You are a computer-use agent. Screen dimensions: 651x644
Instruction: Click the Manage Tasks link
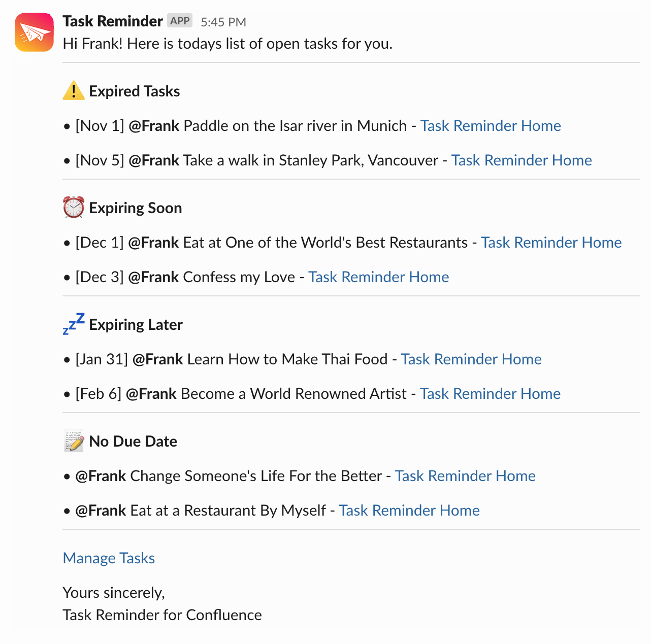click(109, 558)
